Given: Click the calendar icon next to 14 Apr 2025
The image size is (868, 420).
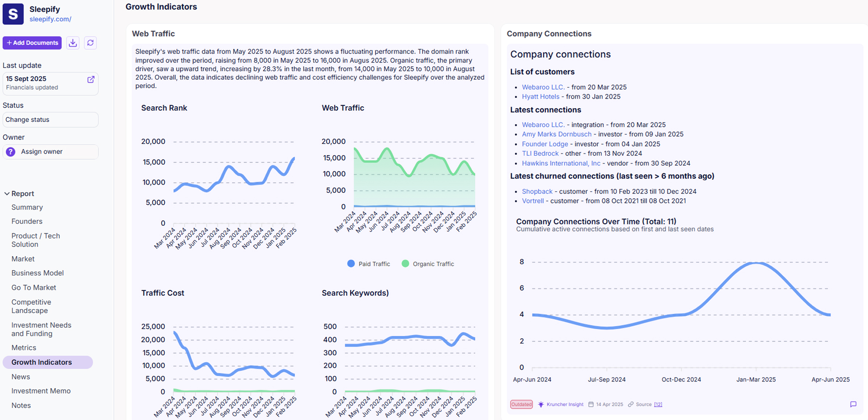Looking at the screenshot, I should pos(591,404).
